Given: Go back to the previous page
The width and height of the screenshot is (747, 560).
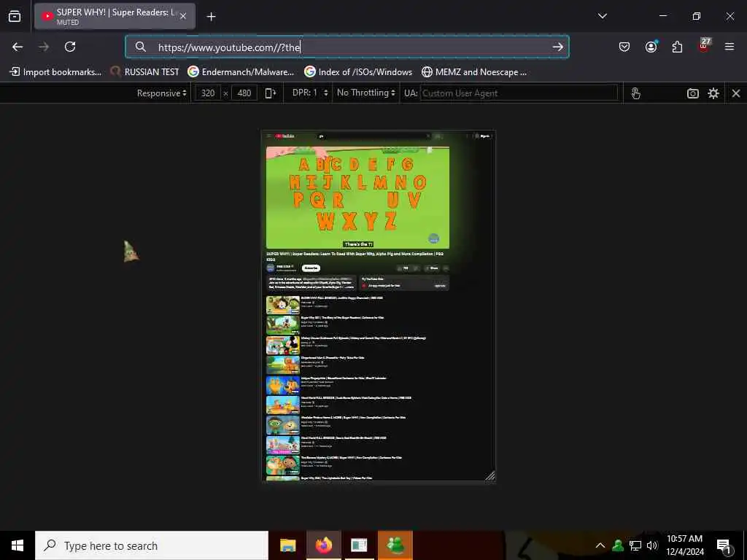Looking at the screenshot, I should 18,47.
